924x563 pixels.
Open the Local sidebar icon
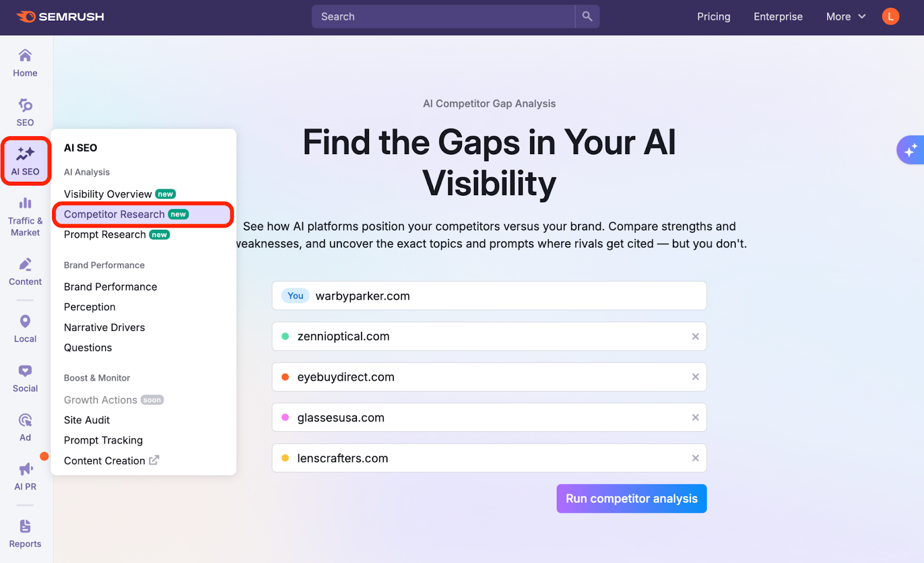pos(25,329)
